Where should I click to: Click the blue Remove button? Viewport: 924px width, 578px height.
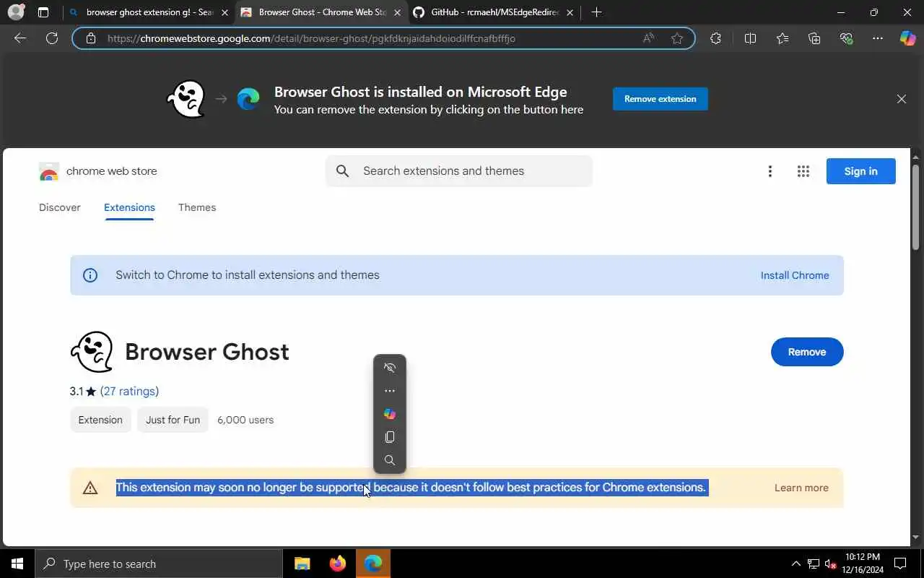[x=807, y=352]
